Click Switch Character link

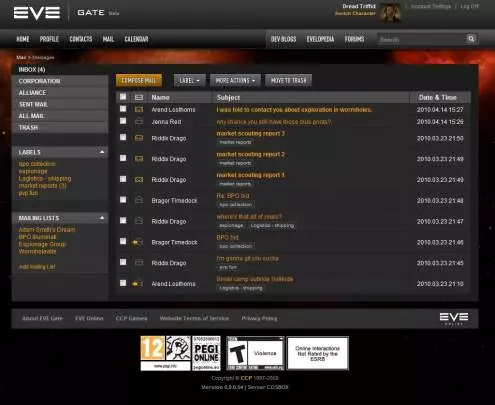pos(355,13)
